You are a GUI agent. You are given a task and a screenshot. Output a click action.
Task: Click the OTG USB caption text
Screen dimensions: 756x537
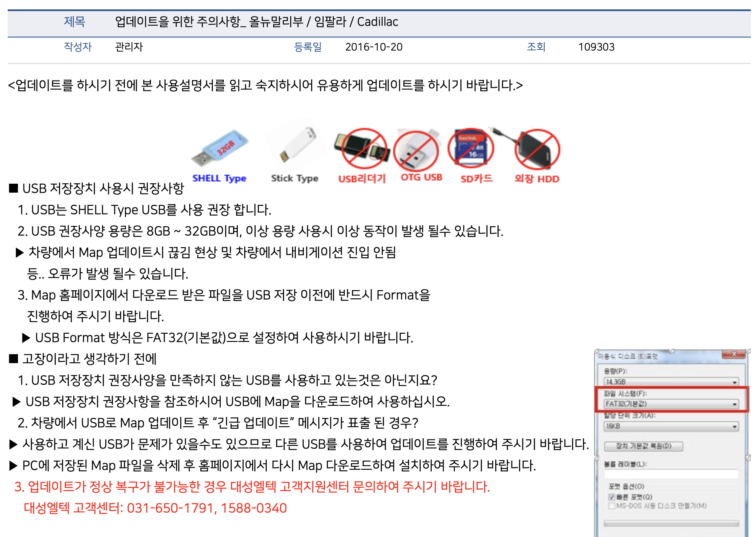point(421,177)
